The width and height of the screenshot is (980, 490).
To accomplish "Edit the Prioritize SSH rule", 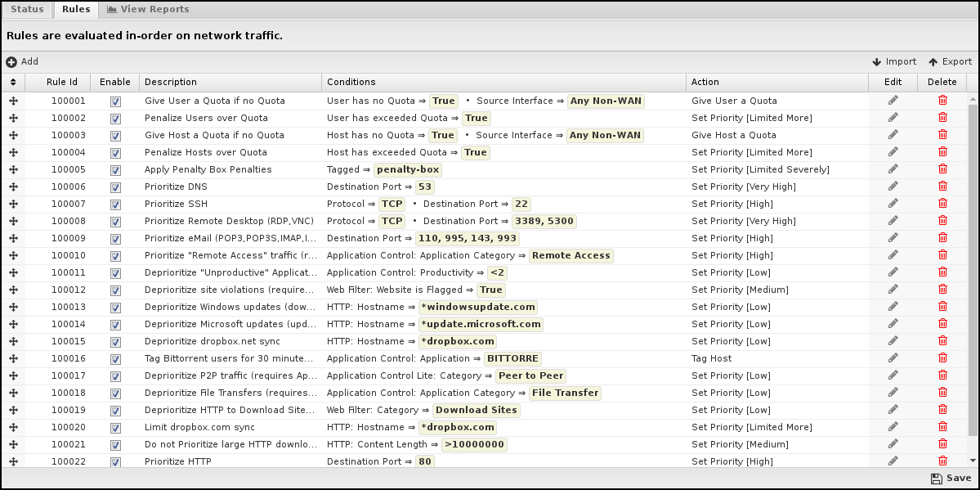I will coord(893,204).
